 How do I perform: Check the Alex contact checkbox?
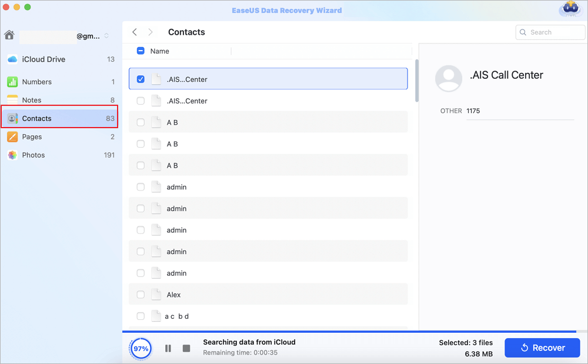(x=141, y=295)
